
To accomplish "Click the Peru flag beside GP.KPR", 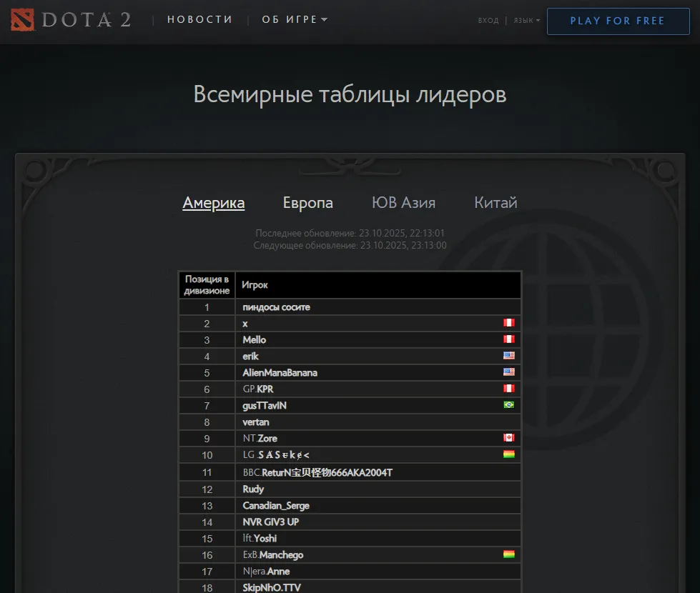I will coord(509,389).
